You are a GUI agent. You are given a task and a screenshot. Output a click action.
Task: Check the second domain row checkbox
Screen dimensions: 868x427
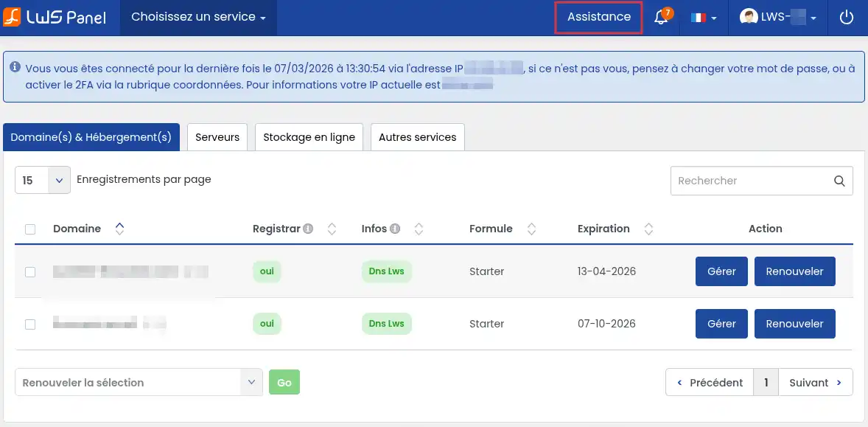(x=30, y=323)
